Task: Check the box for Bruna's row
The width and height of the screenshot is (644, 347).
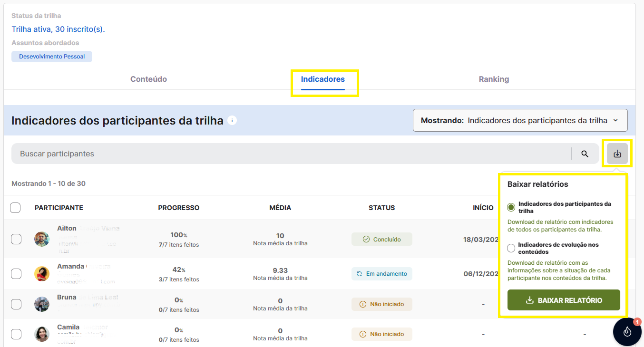Action: tap(16, 304)
